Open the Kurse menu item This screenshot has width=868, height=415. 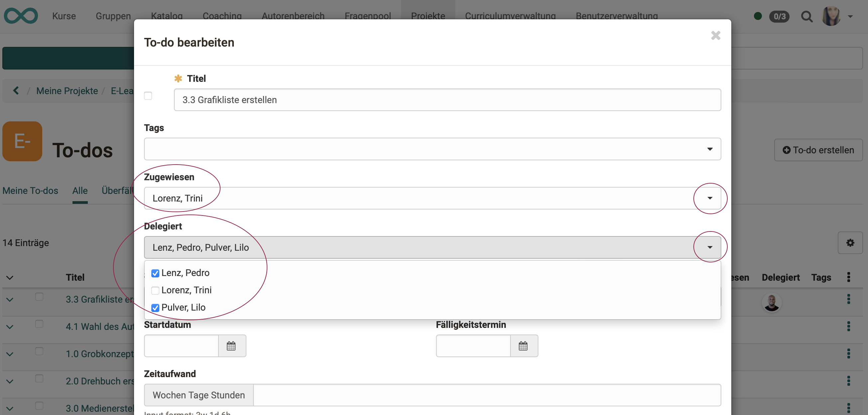(64, 16)
